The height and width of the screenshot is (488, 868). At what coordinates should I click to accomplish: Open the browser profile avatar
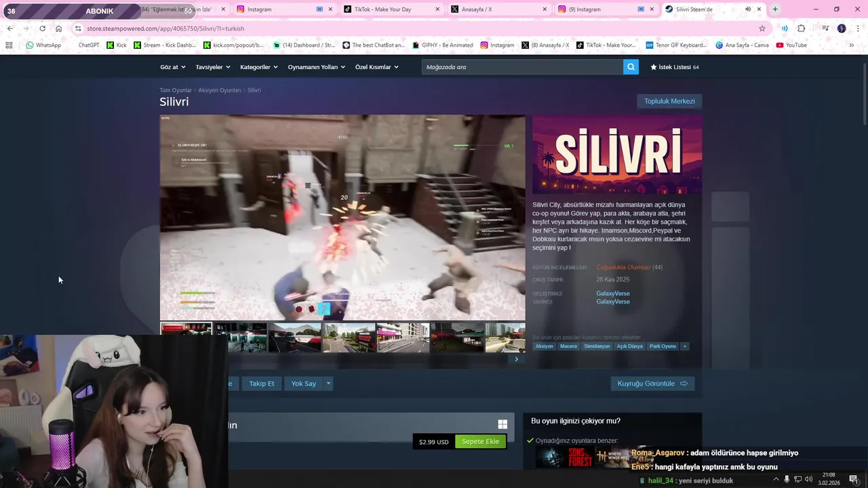point(842,28)
